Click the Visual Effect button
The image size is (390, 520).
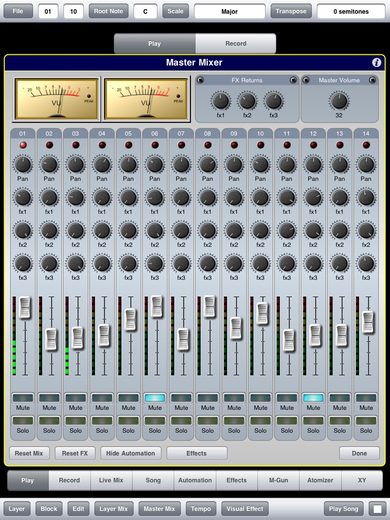click(245, 509)
